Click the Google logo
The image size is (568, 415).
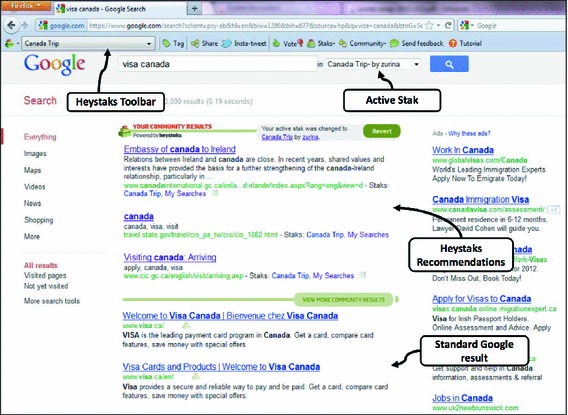[x=55, y=64]
